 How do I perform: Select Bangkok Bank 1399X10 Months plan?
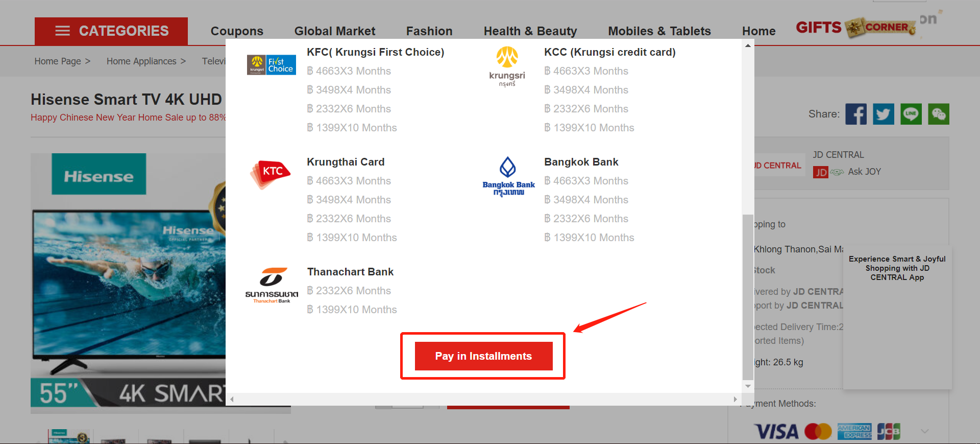[589, 238]
